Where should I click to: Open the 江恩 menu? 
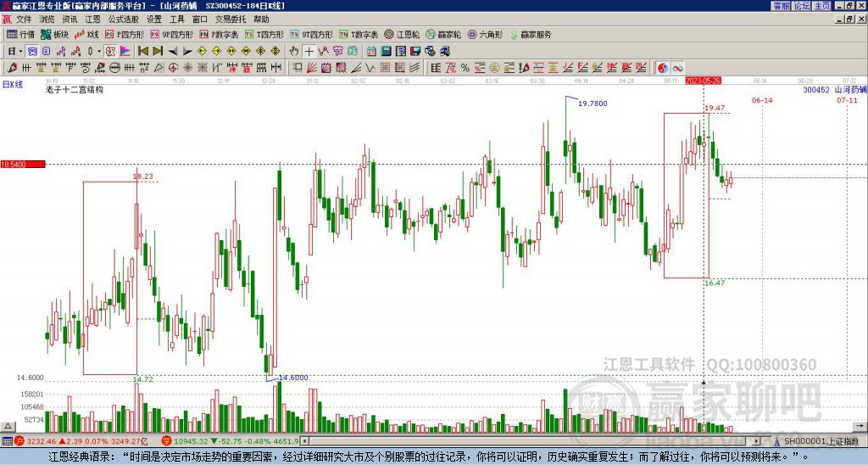click(x=93, y=20)
